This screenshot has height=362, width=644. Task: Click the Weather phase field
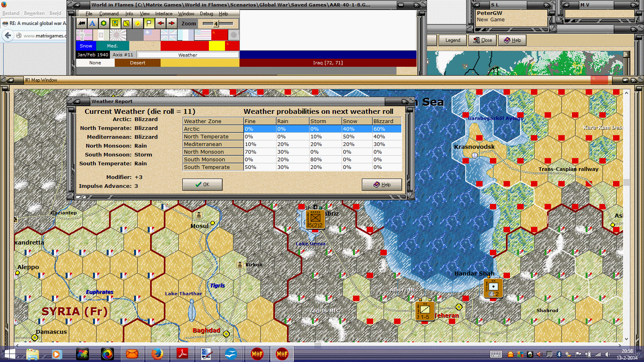point(188,55)
